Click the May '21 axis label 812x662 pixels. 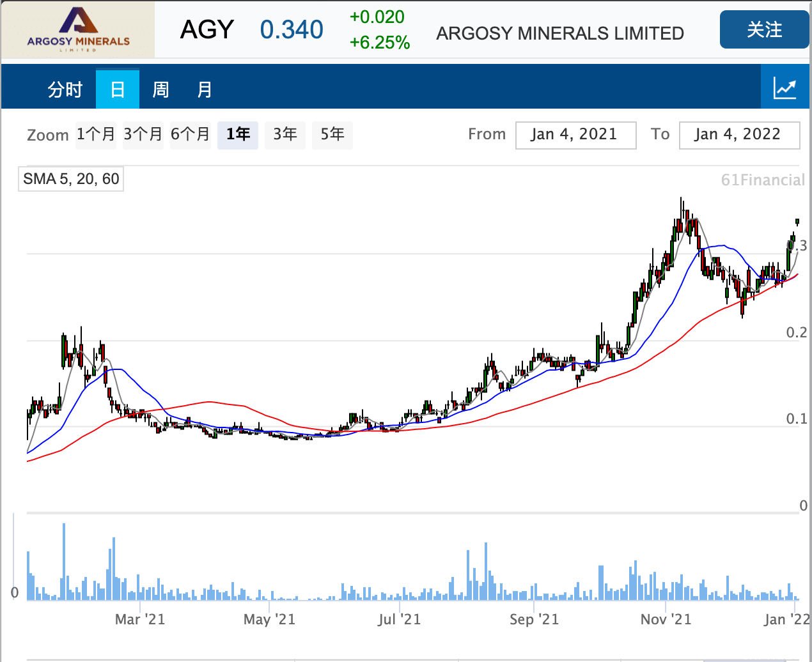click(269, 619)
